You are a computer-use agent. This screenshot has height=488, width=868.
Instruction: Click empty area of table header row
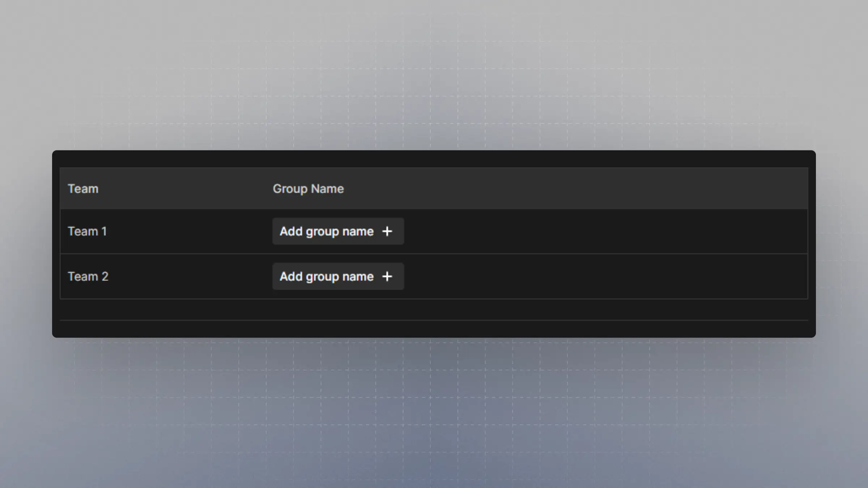pyautogui.click(x=579, y=189)
